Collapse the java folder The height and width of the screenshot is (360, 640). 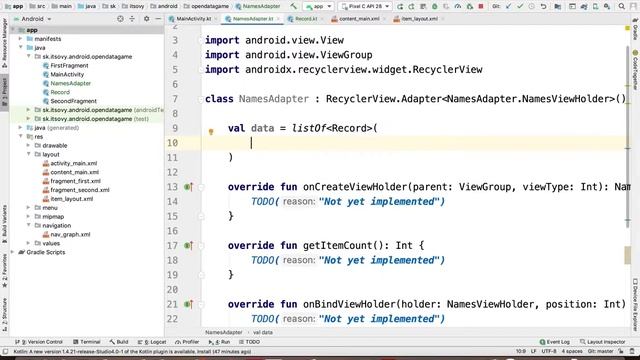(x=20, y=48)
